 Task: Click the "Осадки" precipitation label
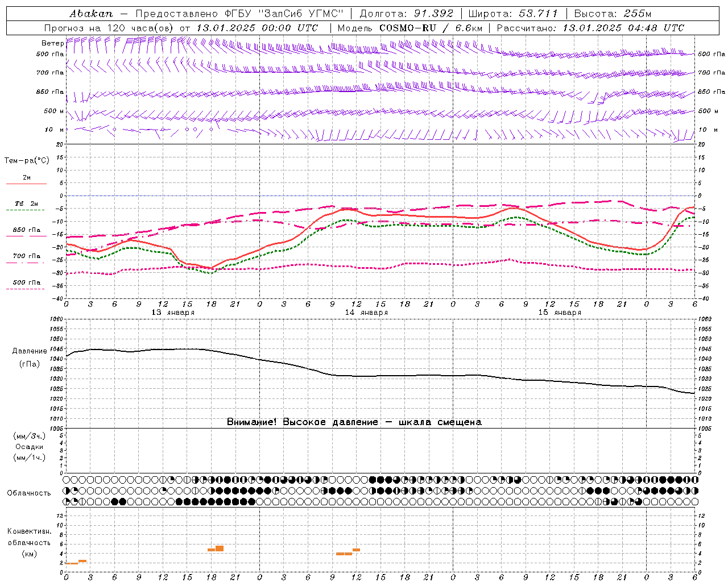click(30, 447)
